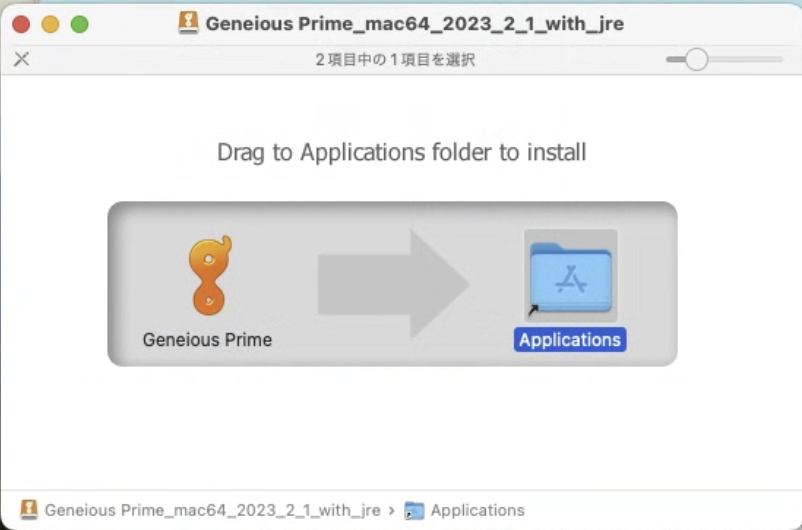Click the Geneious Prime name label
Image resolution: width=802 pixels, height=530 pixels.
(207, 340)
